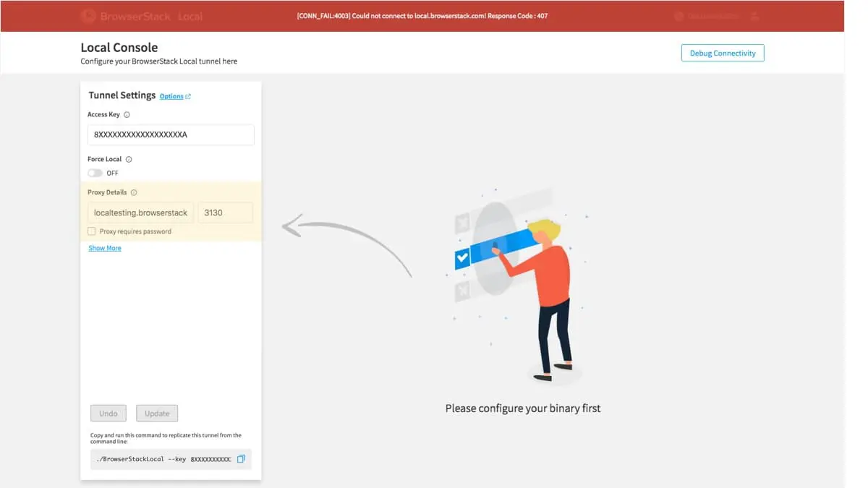868x488 pixels.
Task: Click the BrowserStackLocal command text box
Action: tap(163, 459)
